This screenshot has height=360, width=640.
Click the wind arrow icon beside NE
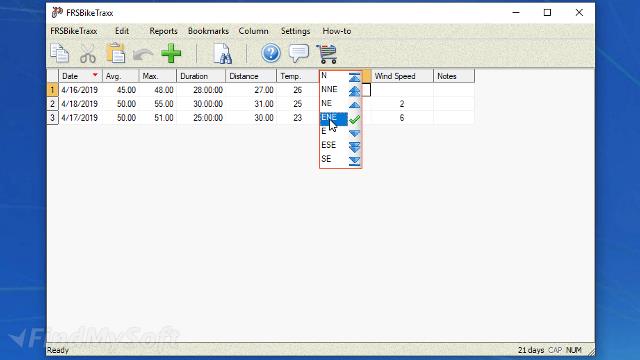[x=354, y=104]
